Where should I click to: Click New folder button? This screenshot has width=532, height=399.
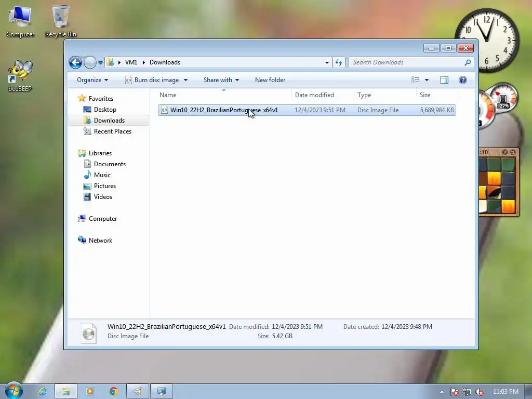[270, 80]
